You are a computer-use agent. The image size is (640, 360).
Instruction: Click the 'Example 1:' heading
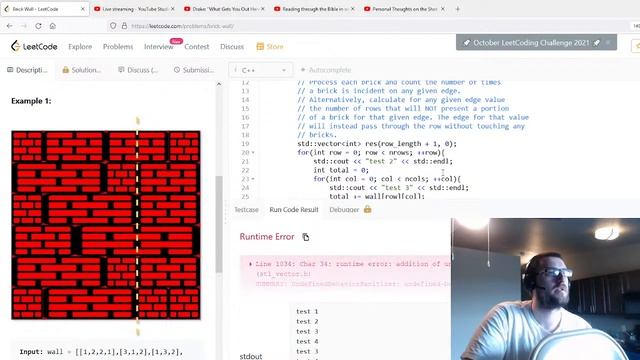click(31, 101)
